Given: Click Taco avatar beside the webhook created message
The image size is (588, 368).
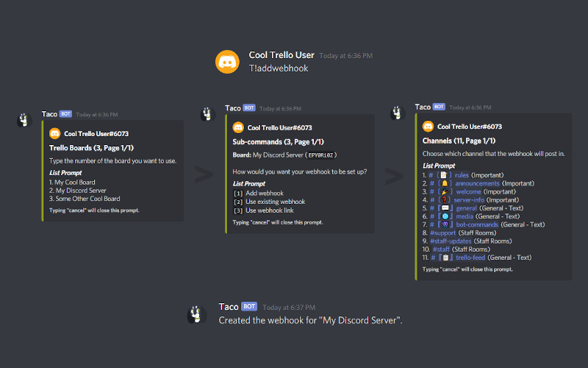Looking at the screenshot, I should 196,314.
